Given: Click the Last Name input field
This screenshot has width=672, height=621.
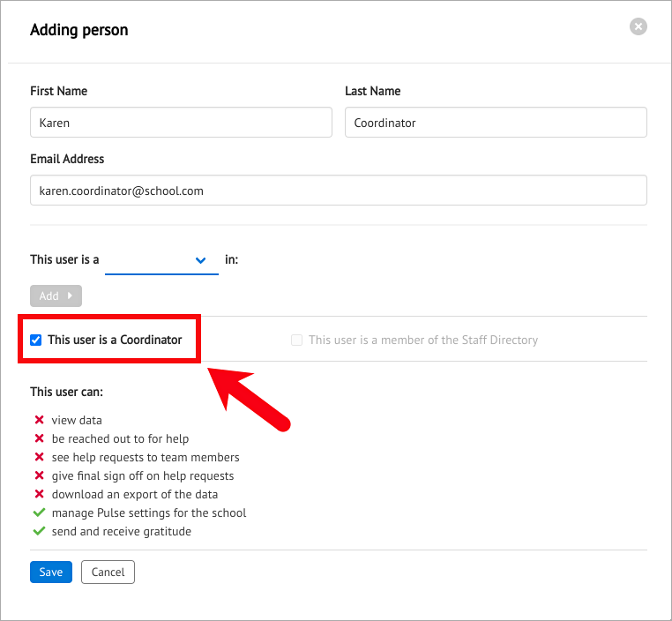Looking at the screenshot, I should pyautogui.click(x=496, y=123).
